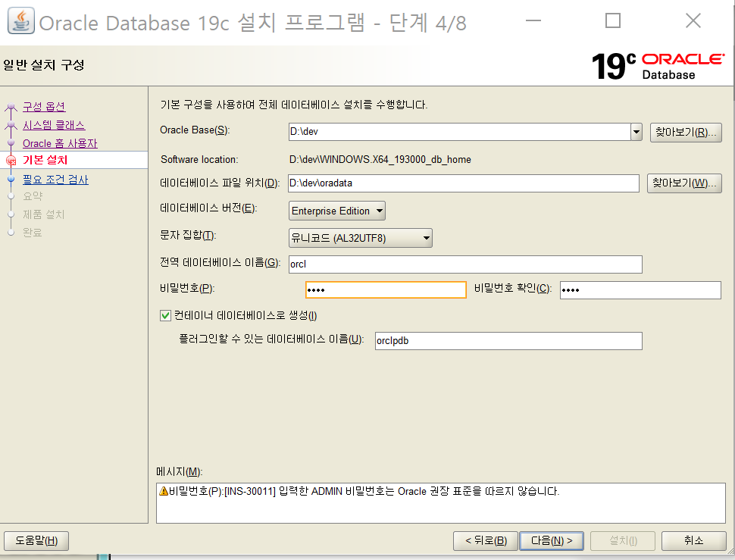Click the 완료 step label
Screen dimensions: 735x560
coord(33,233)
